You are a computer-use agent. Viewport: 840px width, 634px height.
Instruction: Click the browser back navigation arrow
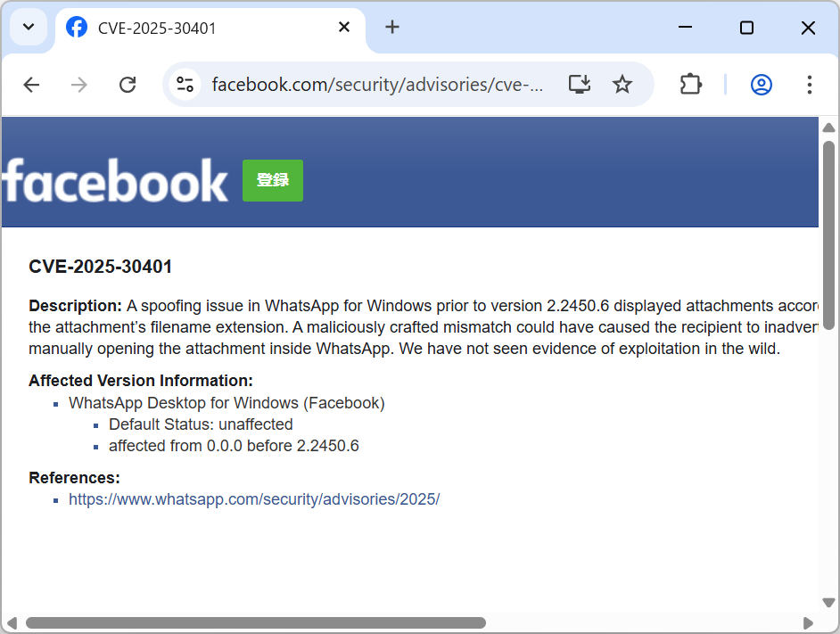pos(31,84)
